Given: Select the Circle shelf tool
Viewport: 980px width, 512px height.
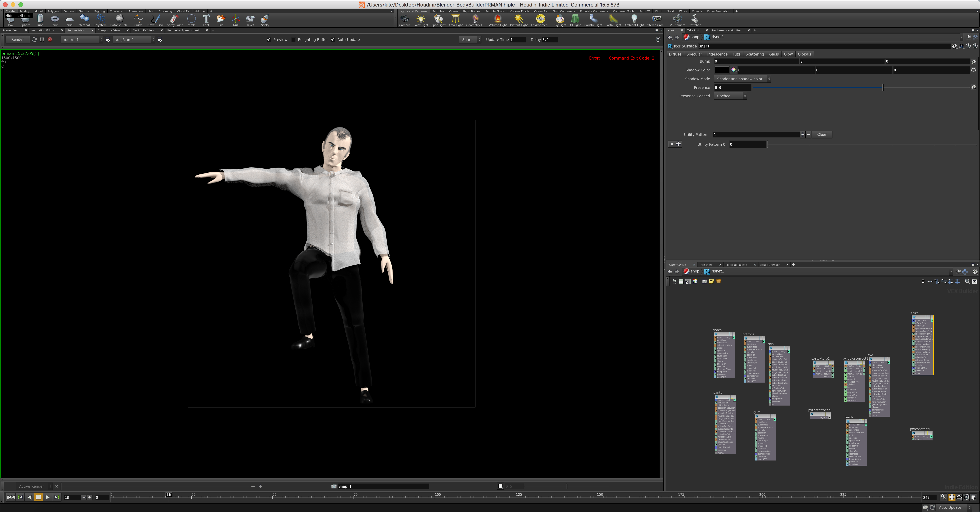Looking at the screenshot, I should (191, 20).
